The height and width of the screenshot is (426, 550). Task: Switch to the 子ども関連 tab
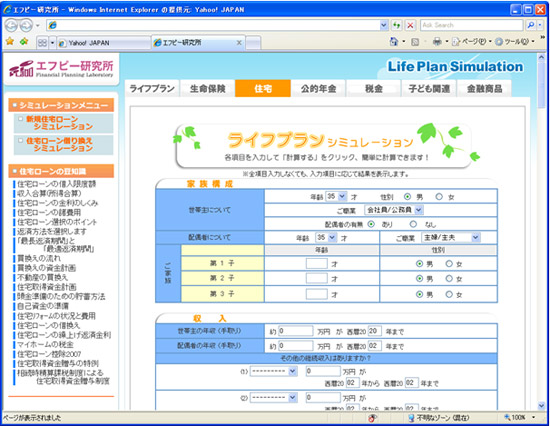[429, 88]
